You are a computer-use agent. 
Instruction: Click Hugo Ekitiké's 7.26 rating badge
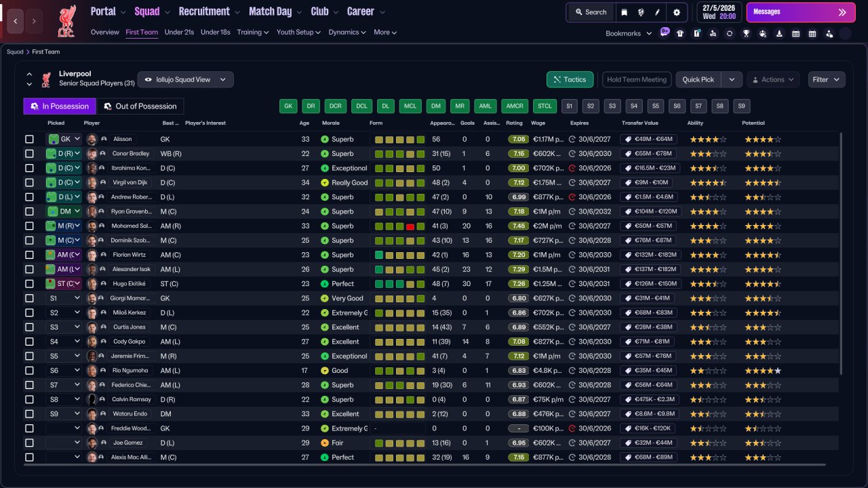(519, 284)
